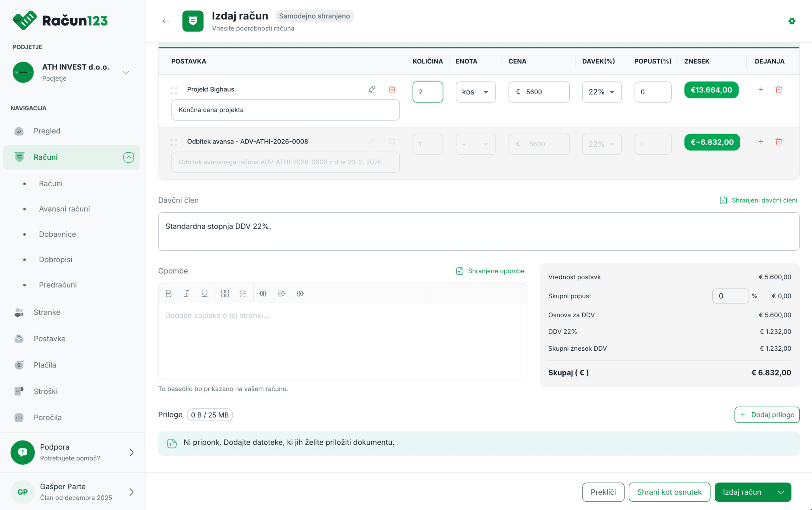Image resolution: width=812 pixels, height=510 pixels.
Task: Insert checklist in Opombe editor toolbar
Action: [243, 294]
